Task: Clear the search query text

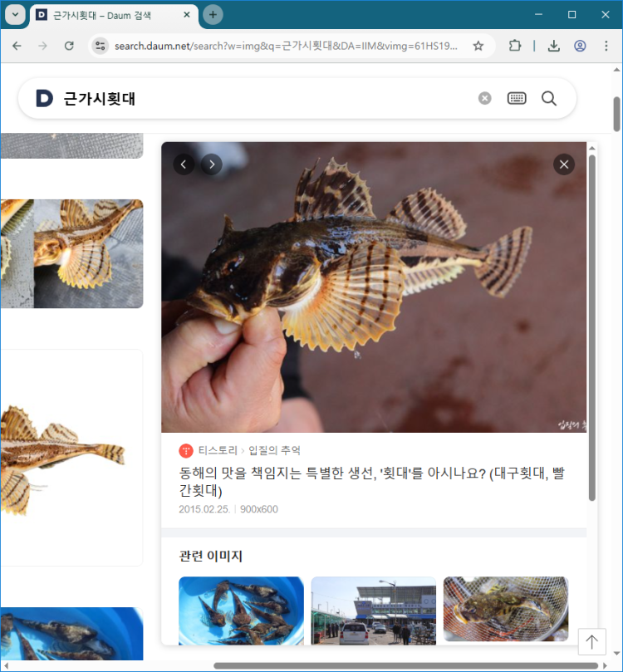Action: [x=485, y=99]
